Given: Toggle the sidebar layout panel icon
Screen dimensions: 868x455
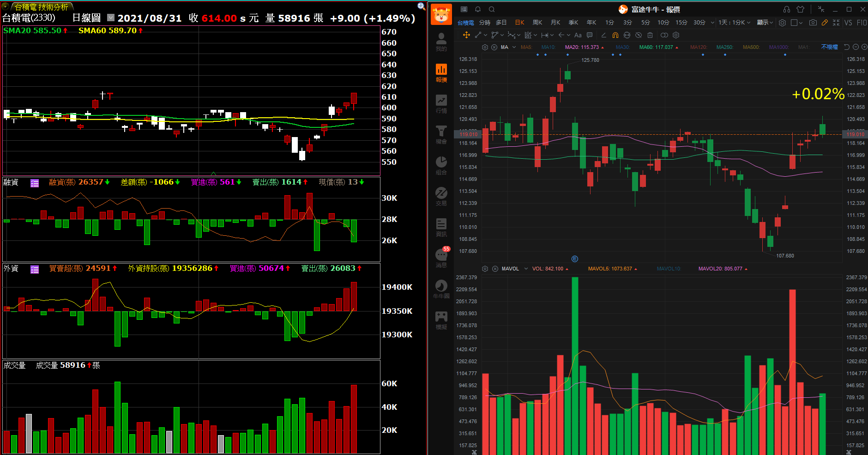Looking at the screenshot, I should click(x=464, y=9).
